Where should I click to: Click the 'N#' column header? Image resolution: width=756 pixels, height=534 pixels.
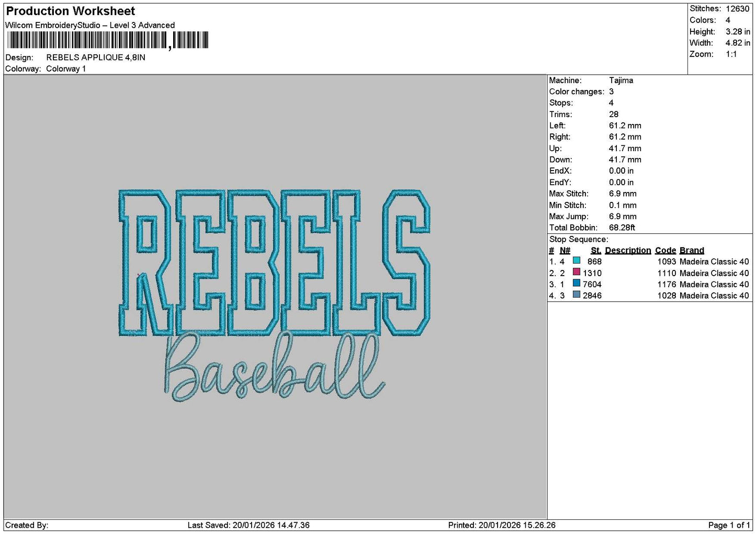click(565, 251)
